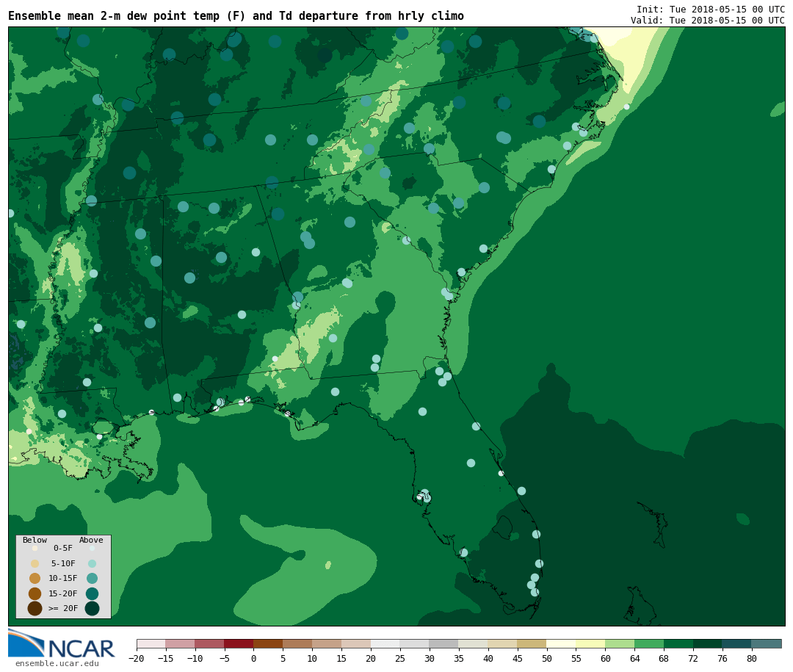Viewport: 793px width, 672px height.
Task: Select the dark teal segment between 76 and 80
Action: [x=738, y=644]
